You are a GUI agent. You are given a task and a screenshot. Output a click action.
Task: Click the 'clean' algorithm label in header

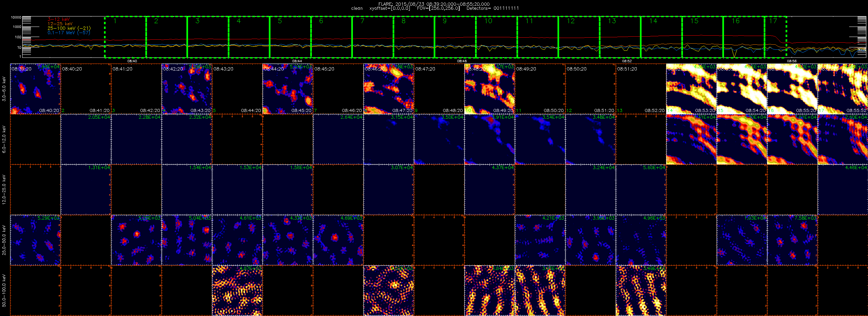point(357,8)
